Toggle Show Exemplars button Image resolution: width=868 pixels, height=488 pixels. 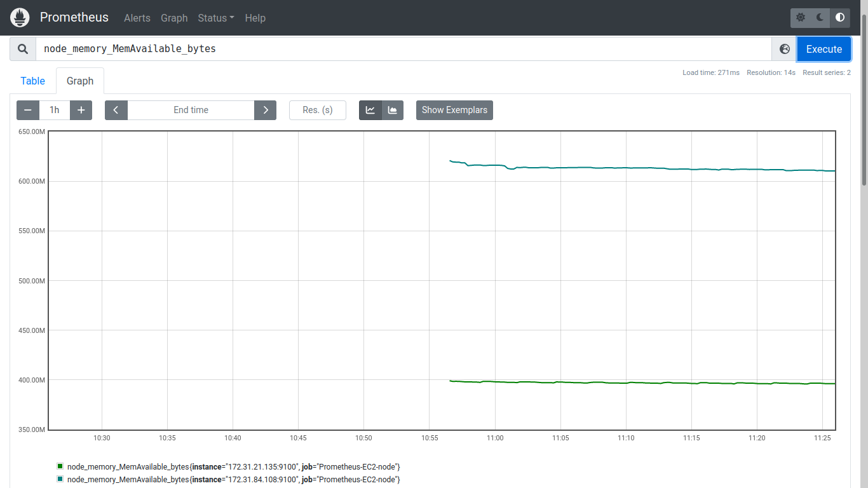[x=454, y=110]
